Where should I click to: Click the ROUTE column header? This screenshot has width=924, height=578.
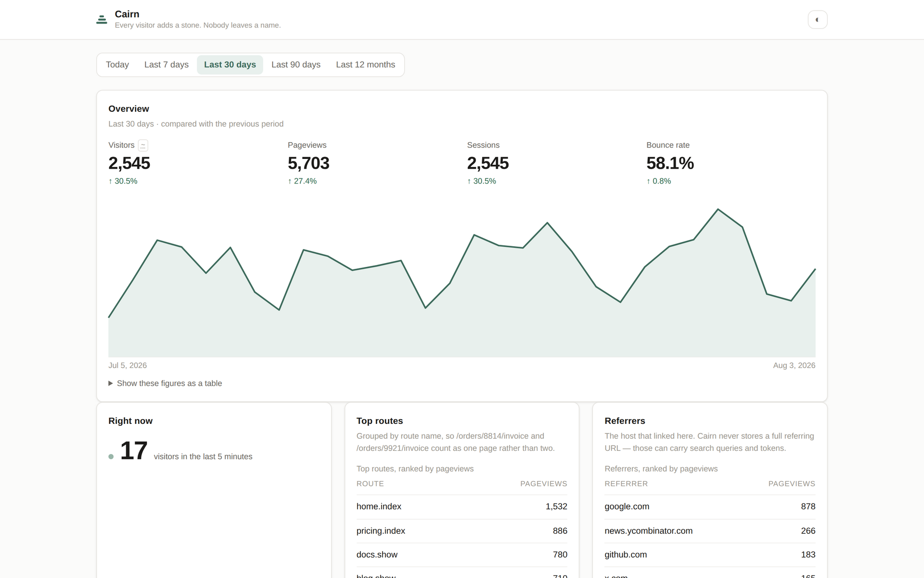370,484
